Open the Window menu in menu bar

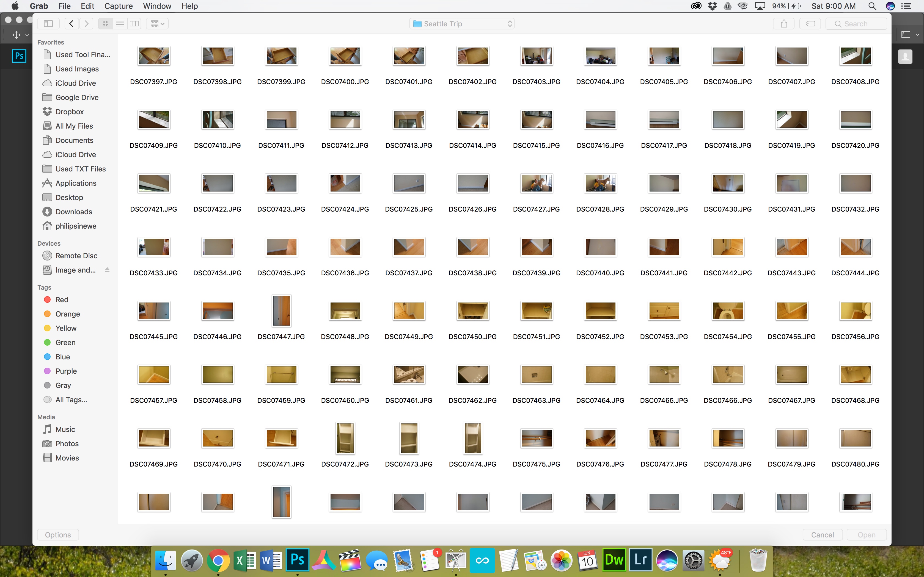[x=157, y=6]
